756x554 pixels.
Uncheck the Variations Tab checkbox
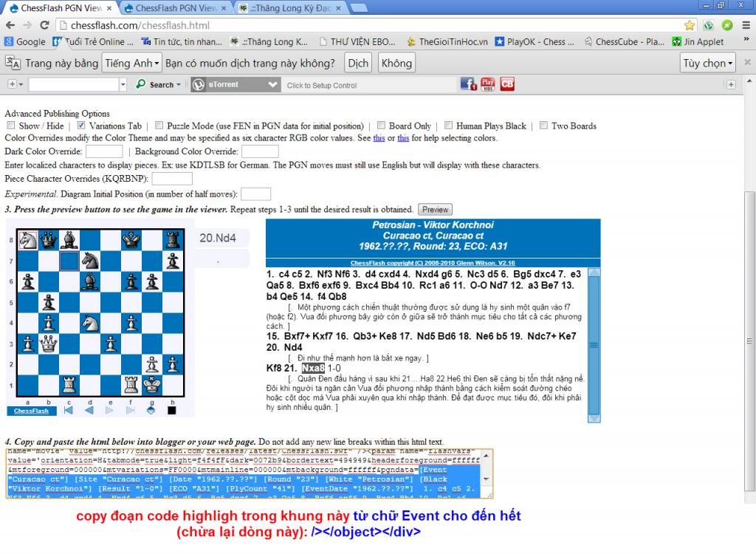81,126
